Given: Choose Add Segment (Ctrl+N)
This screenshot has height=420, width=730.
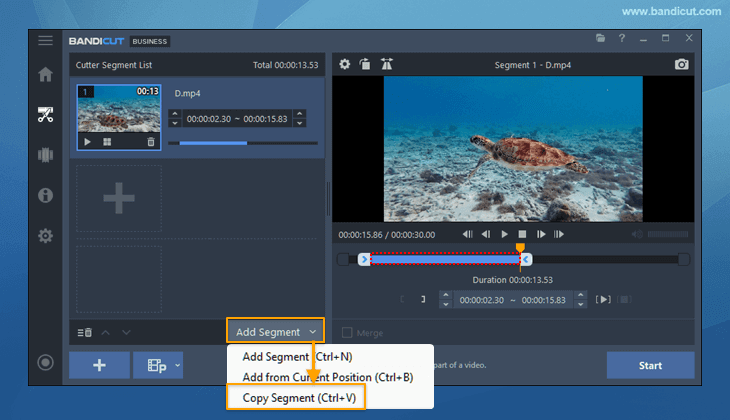Looking at the screenshot, I should [297, 357].
